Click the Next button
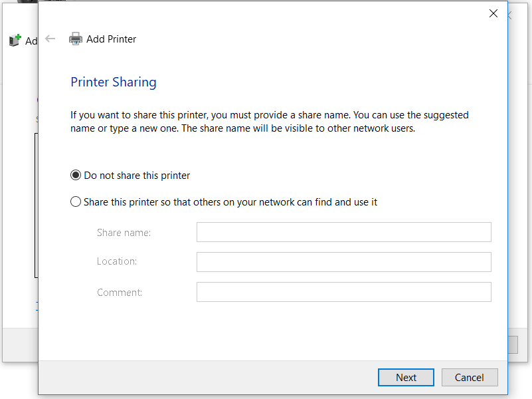This screenshot has height=399, width=532. tap(405, 377)
